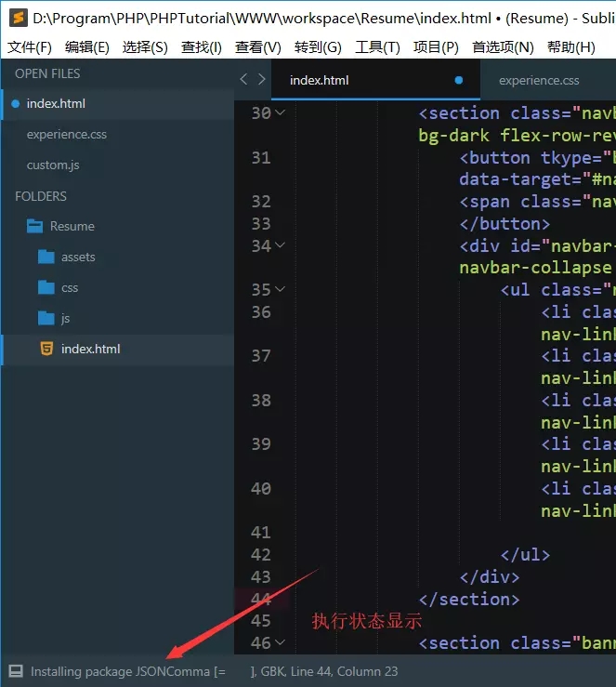Click unsaved dot on index.html tab
Viewport: 616px width, 687px height.
coord(458,80)
